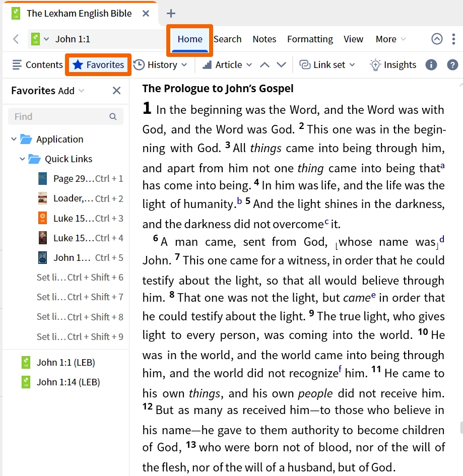Open footnote f after 'recognize'
The height and width of the screenshot is (476, 463).
[340, 370]
